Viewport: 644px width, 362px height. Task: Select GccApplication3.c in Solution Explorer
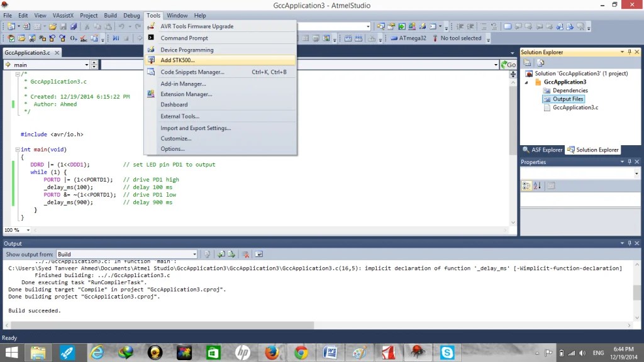(x=576, y=107)
